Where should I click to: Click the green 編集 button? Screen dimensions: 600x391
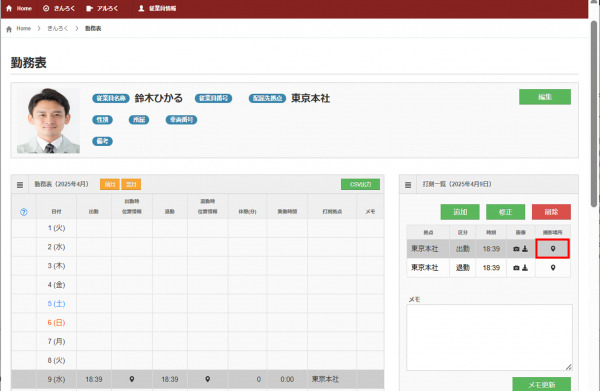pyautogui.click(x=545, y=97)
